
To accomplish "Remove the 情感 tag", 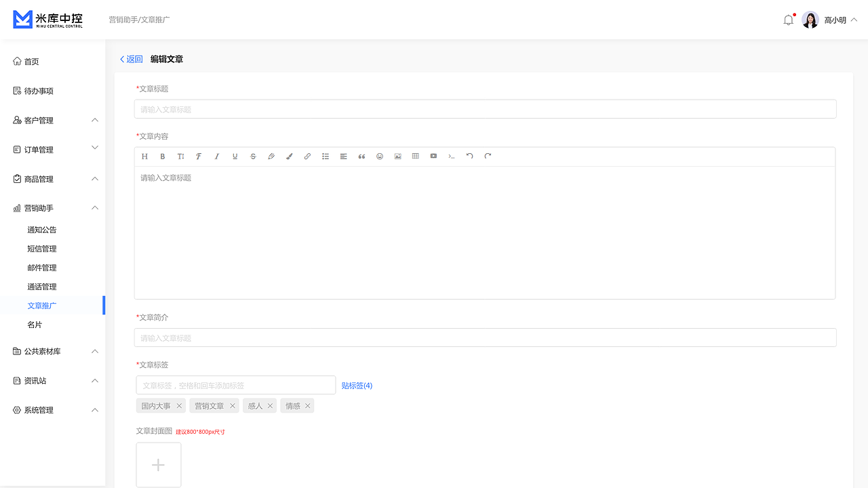I will click(308, 406).
